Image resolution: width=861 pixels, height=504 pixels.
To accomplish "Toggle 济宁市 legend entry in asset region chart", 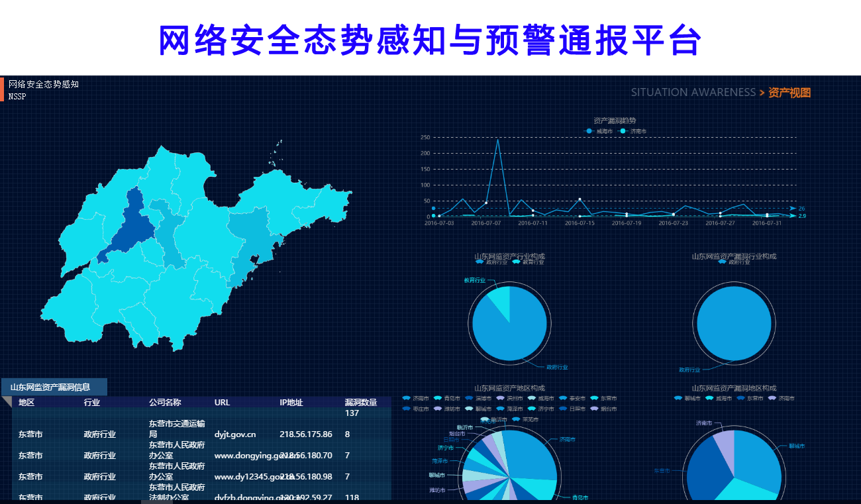I will (x=540, y=409).
